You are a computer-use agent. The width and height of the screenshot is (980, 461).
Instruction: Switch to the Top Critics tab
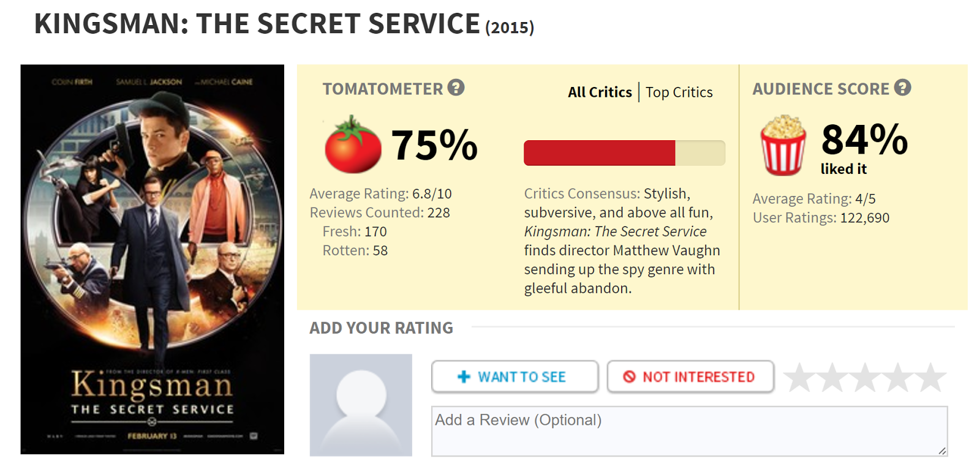(x=679, y=92)
